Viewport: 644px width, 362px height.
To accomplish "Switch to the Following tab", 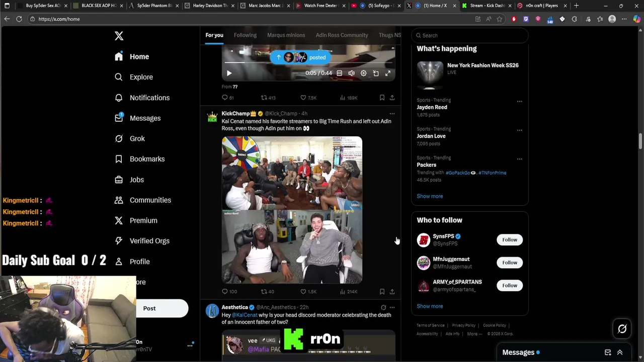I will point(245,35).
